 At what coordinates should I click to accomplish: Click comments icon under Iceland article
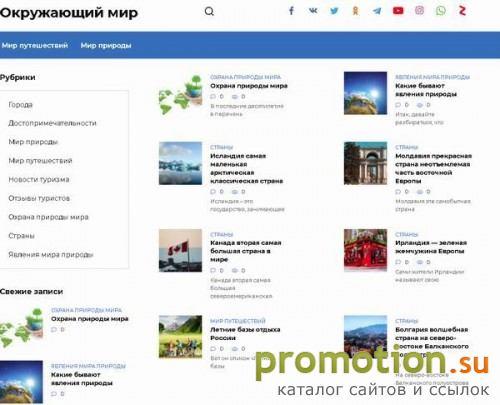coord(213,192)
